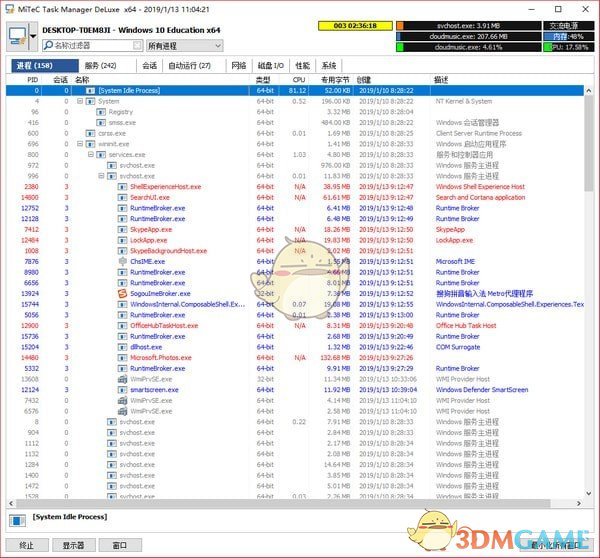Viewport: 600px width, 558px height.
Task: Sort by the 创建 column header
Action: pyautogui.click(x=391, y=80)
